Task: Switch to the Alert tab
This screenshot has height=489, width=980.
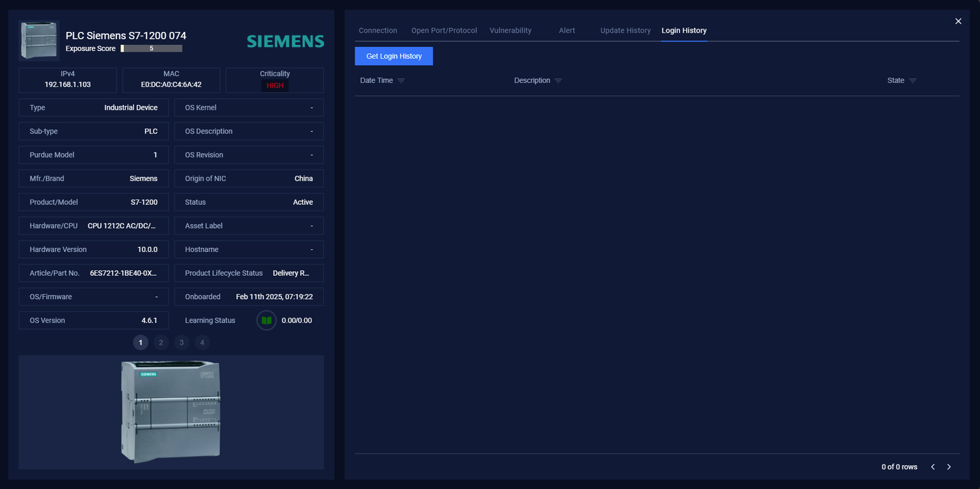Action: [x=567, y=31]
